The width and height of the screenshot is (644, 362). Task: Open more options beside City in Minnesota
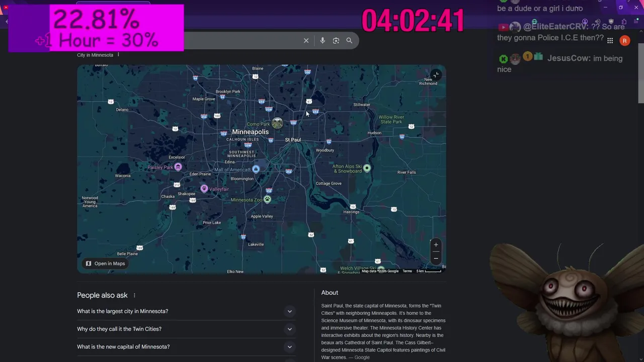tap(118, 55)
